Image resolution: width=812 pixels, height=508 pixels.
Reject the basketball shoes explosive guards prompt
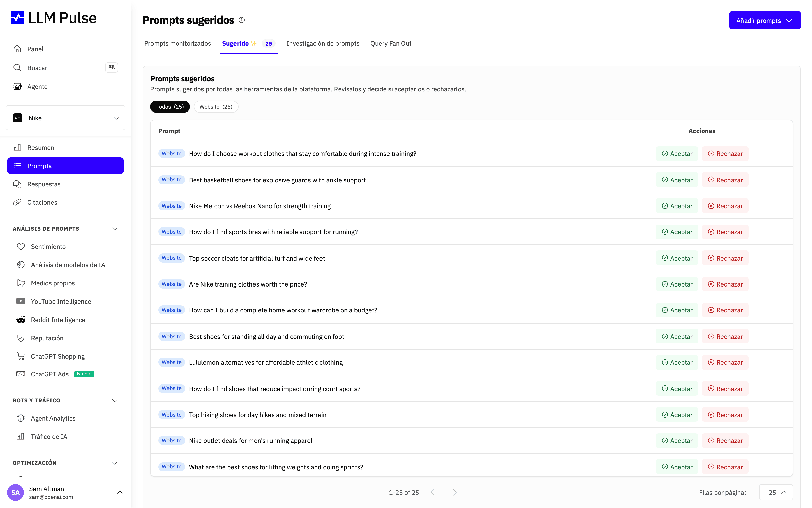(725, 180)
